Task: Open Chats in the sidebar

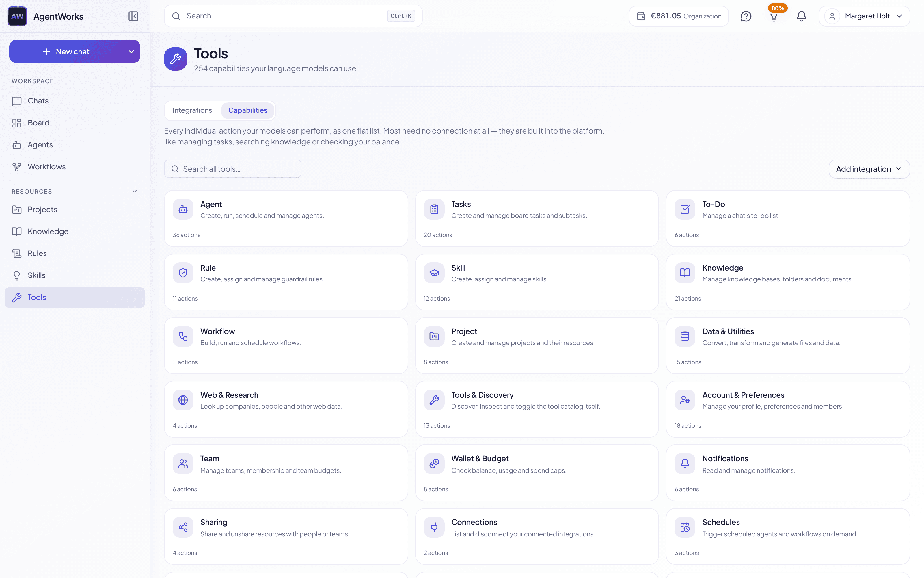Action: (74, 101)
